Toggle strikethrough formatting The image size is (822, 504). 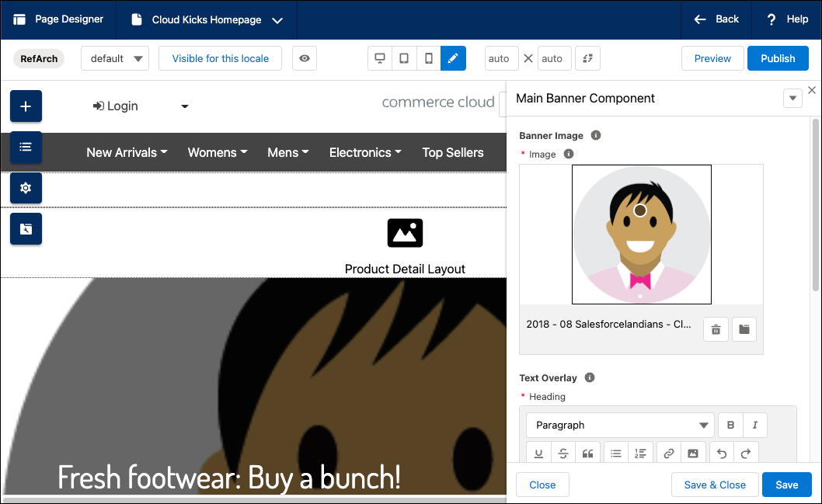coord(563,454)
